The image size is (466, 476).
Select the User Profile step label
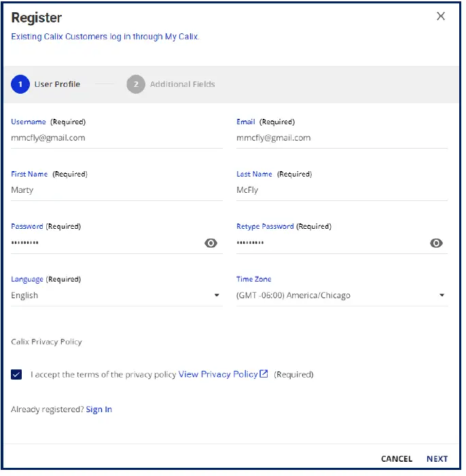57,85
